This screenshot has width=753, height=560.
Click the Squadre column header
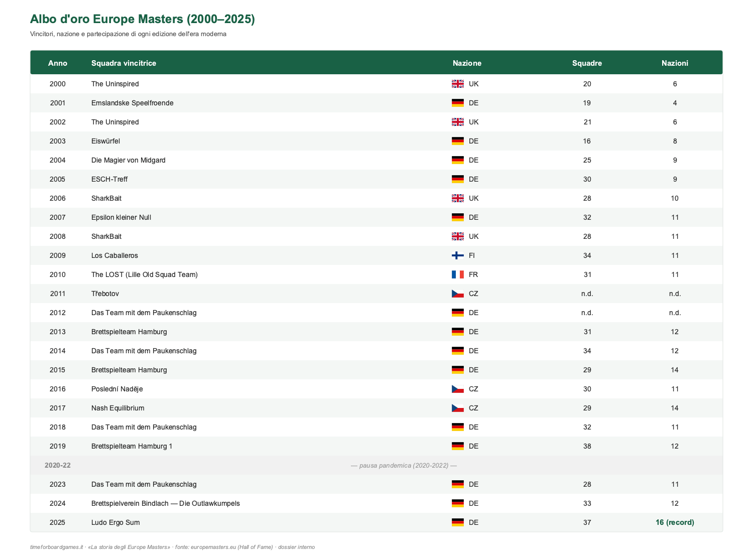[587, 63]
